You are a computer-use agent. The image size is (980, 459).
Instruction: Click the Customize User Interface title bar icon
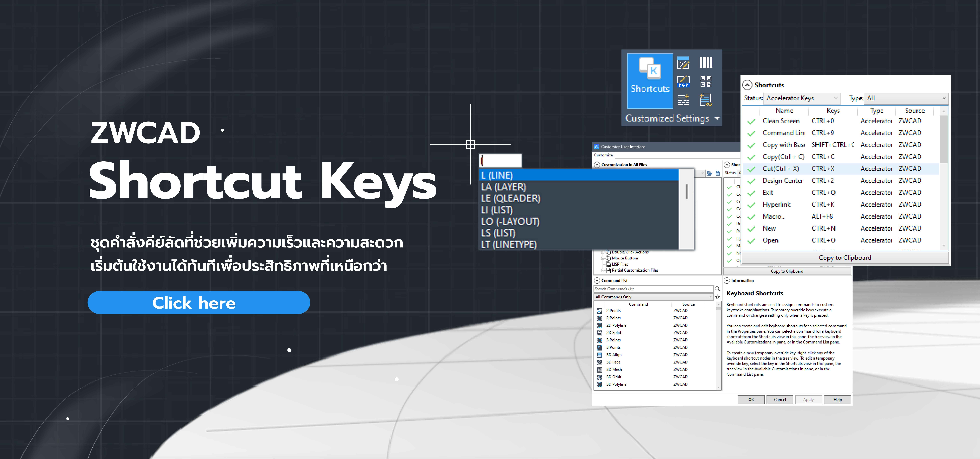click(597, 147)
